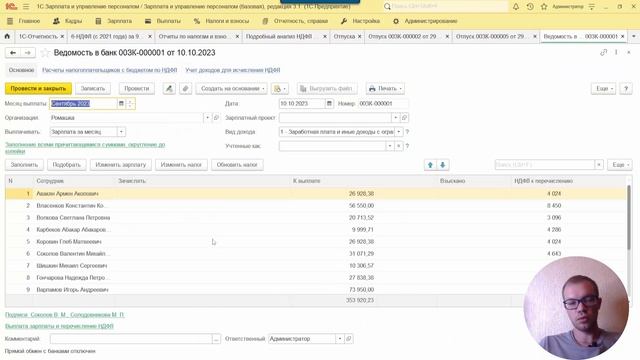The image size is (640, 360).
Task: Click the home page icon tab
Action: pos(7,36)
